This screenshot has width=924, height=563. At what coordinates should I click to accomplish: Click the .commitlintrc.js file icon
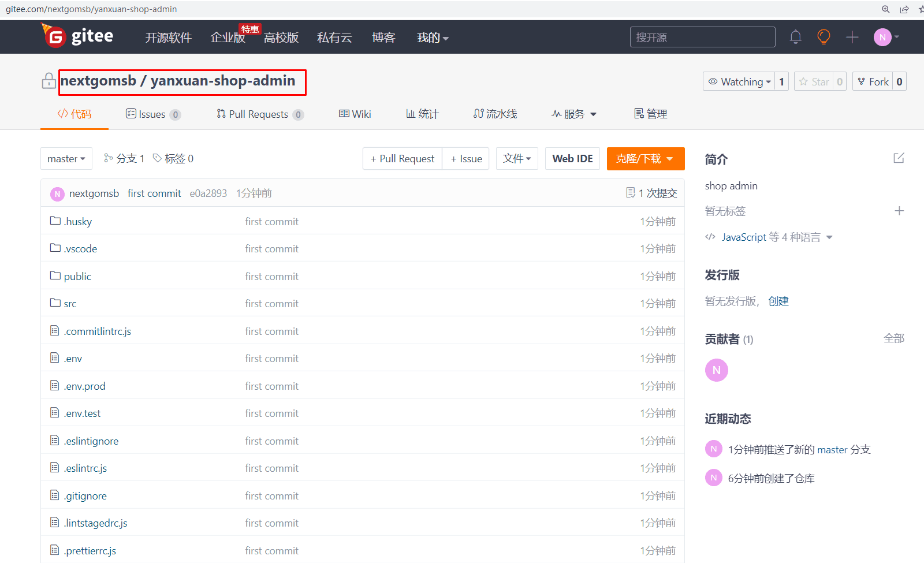55,330
